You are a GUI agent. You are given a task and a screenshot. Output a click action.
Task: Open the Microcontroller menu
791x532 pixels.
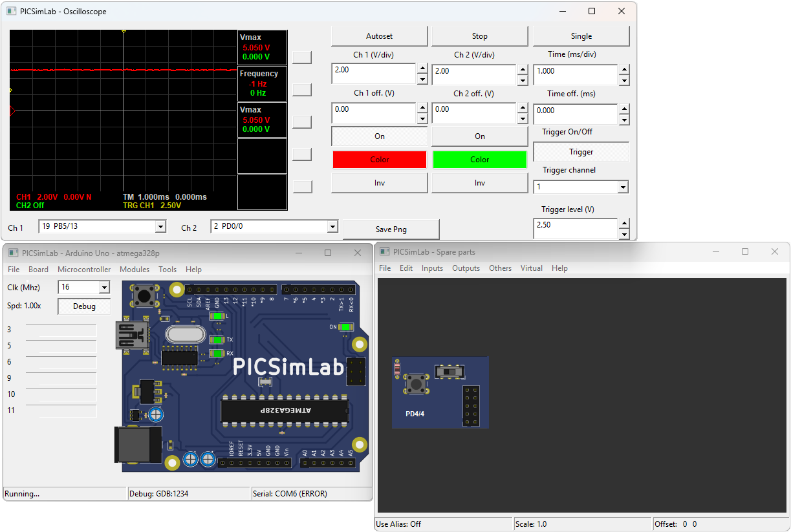[x=84, y=270]
